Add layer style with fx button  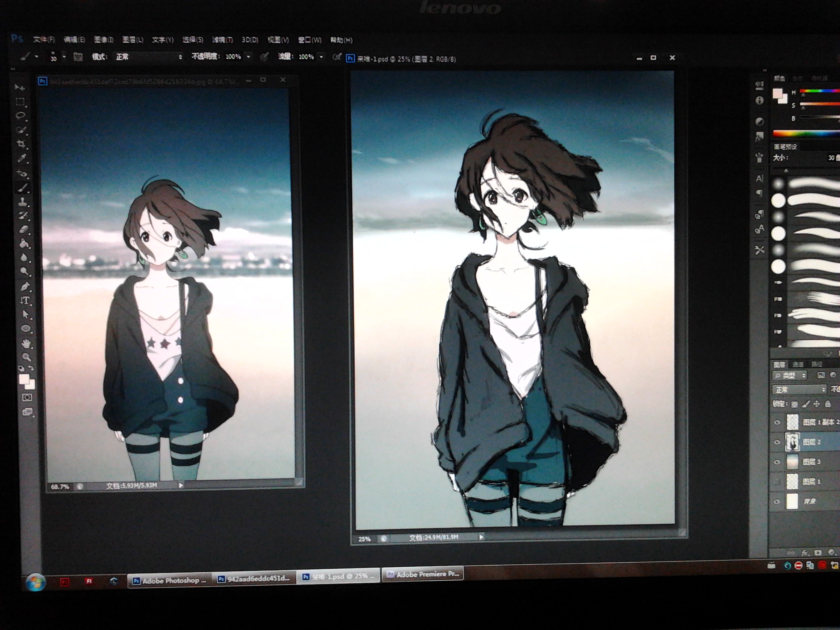pos(805,553)
